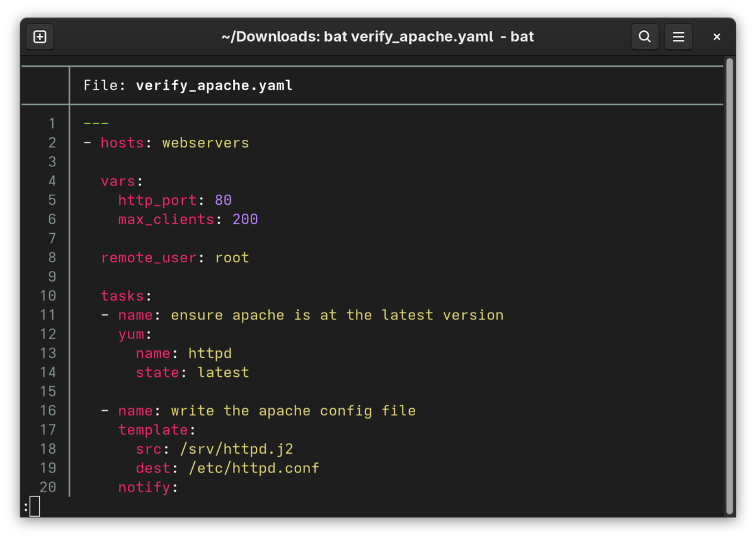Click 'ensure apache is at the latest version'
The height and width of the screenshot is (540, 756).
pos(337,315)
